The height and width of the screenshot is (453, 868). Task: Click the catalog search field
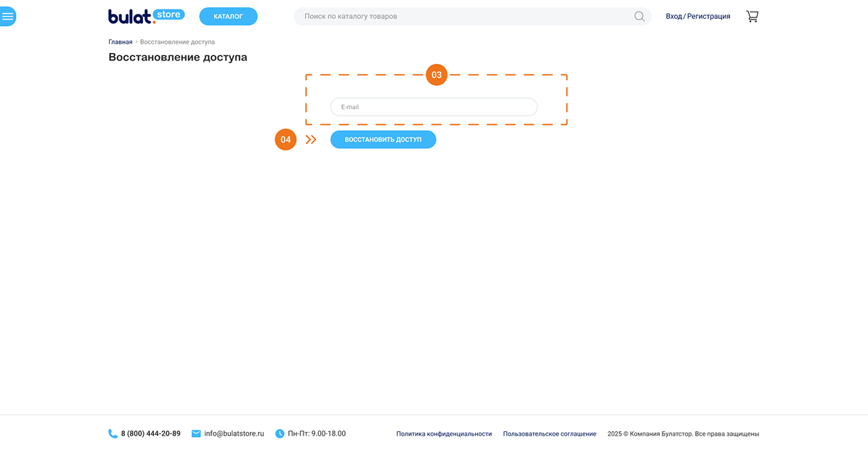pyautogui.click(x=465, y=16)
